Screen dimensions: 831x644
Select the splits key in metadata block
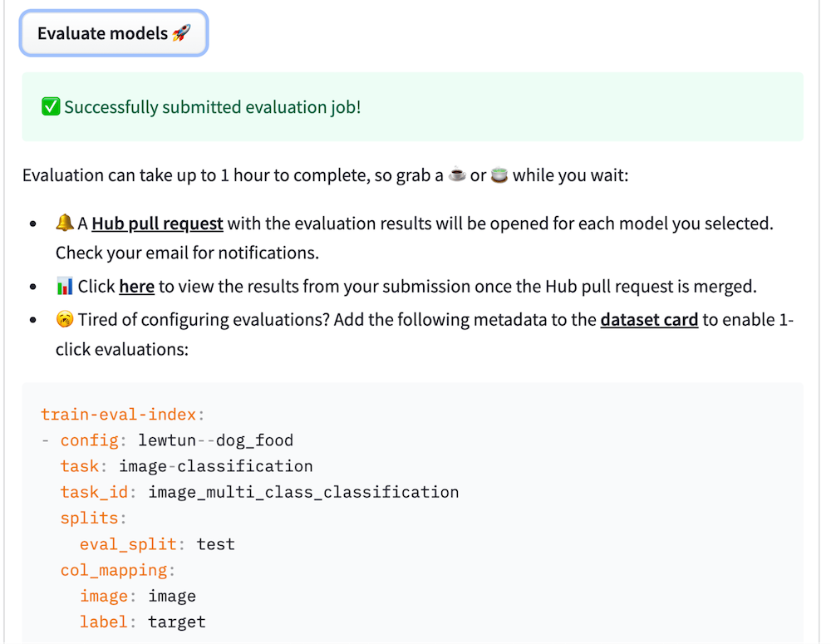[x=91, y=518]
